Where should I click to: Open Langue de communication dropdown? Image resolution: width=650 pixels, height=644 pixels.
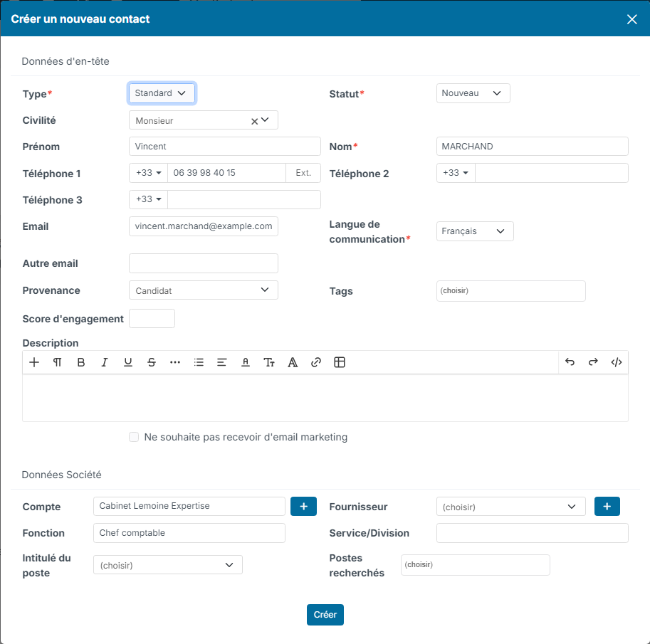475,231
